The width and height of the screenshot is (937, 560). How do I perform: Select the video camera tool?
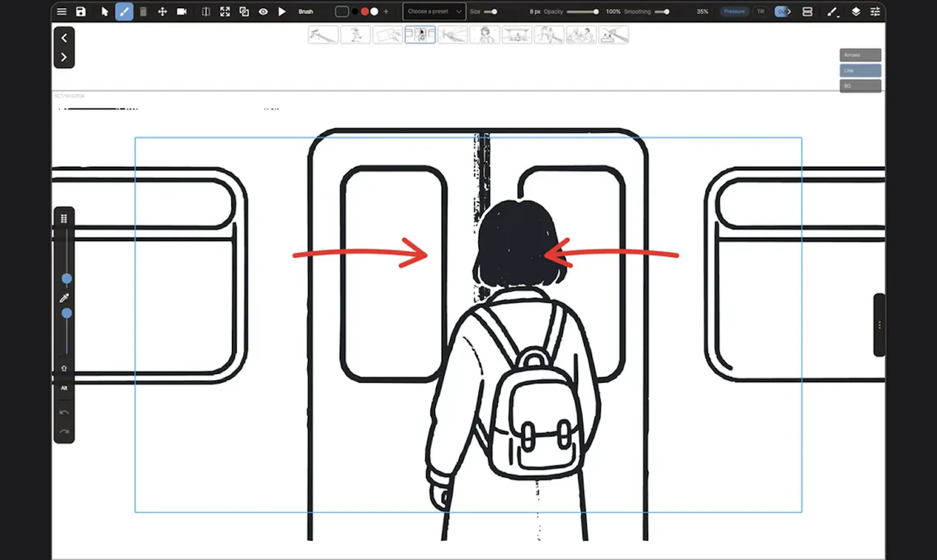(x=182, y=12)
